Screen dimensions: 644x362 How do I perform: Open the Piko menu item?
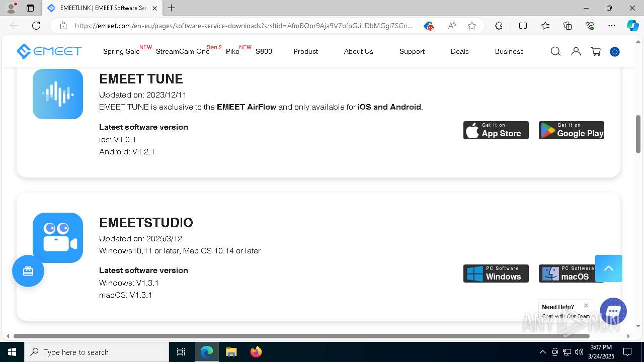point(232,51)
